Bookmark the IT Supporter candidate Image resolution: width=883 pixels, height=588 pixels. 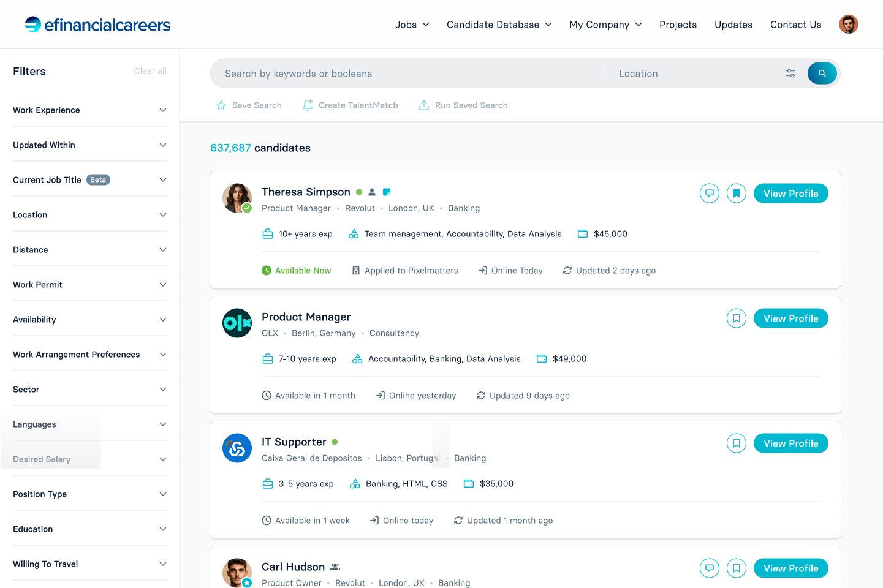click(736, 443)
